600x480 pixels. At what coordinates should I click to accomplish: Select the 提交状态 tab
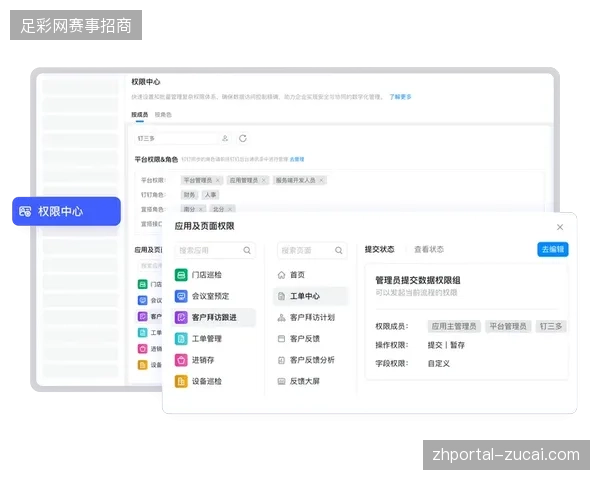pyautogui.click(x=379, y=250)
